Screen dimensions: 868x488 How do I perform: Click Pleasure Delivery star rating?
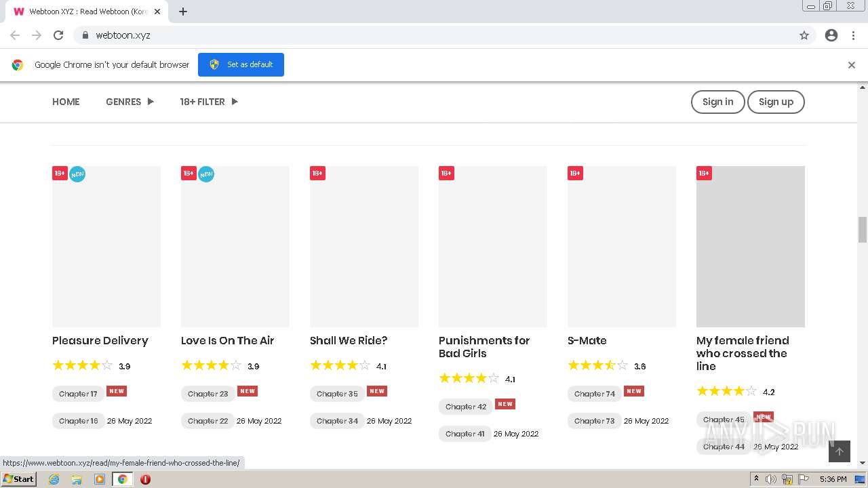82,366
